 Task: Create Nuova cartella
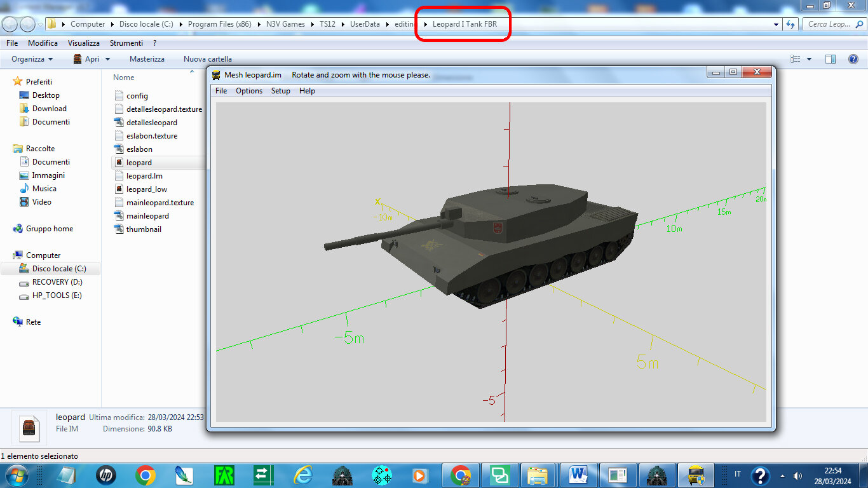pos(208,59)
